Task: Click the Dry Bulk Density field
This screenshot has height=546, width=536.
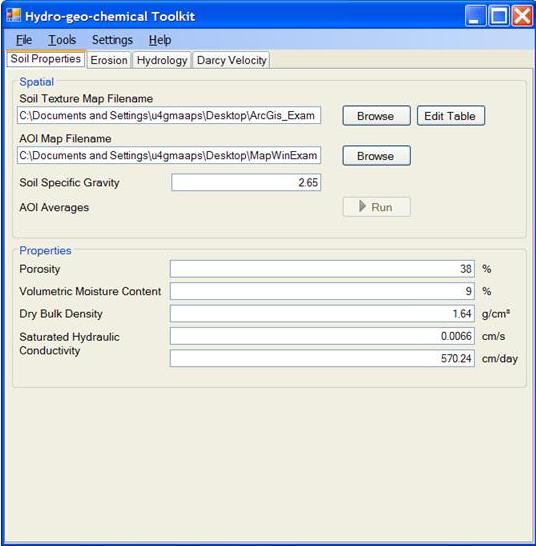Action: [x=322, y=314]
